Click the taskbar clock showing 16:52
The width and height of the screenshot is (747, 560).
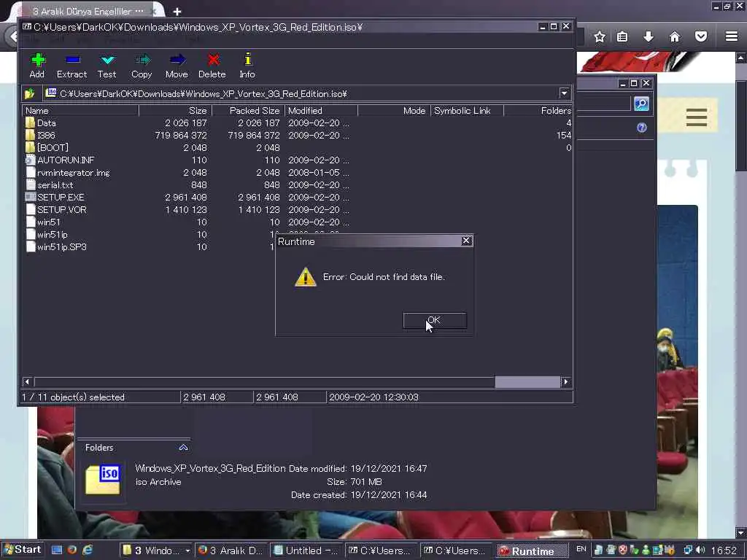tap(724, 551)
